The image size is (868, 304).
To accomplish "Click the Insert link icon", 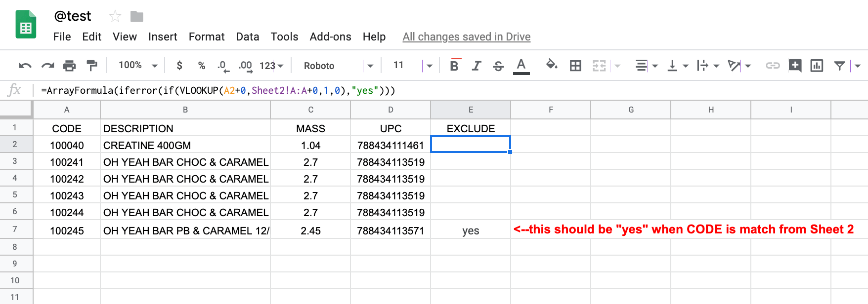I will pos(773,66).
